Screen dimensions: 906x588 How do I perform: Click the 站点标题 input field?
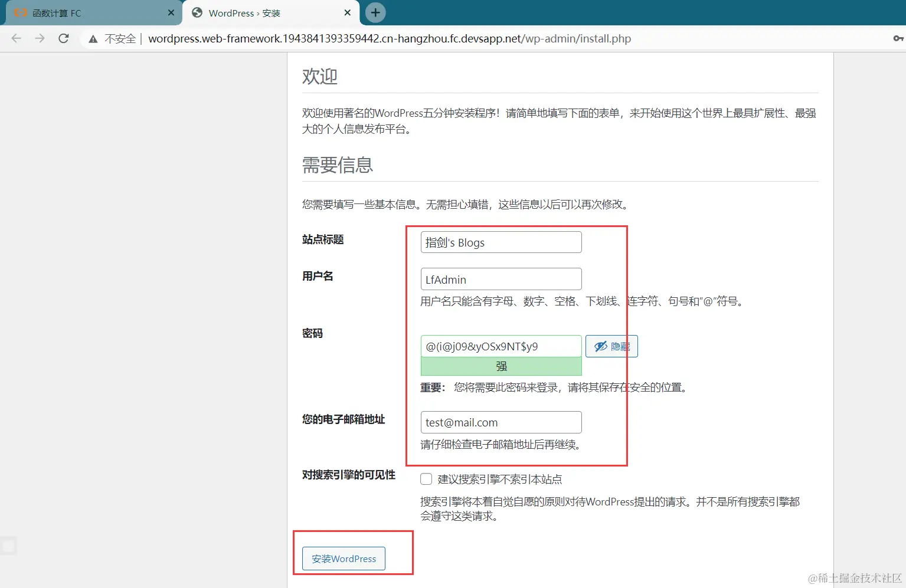[x=501, y=242]
